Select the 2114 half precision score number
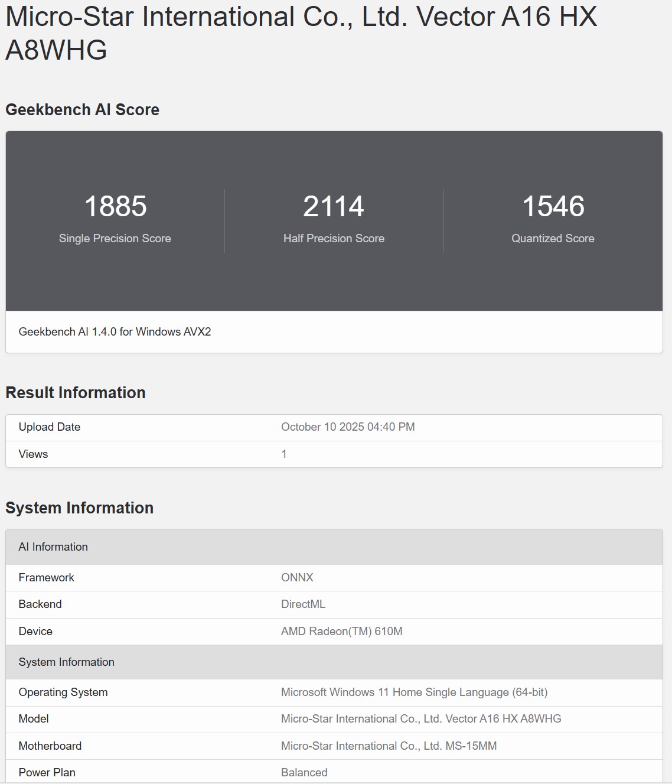The image size is (672, 784). (x=334, y=206)
